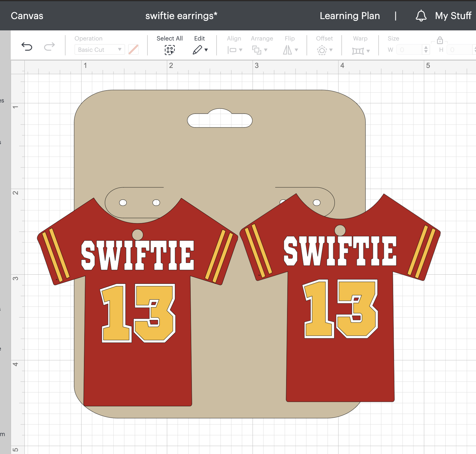Click the Flip mirror icon
Image resolution: width=476 pixels, height=454 pixels.
coord(287,50)
